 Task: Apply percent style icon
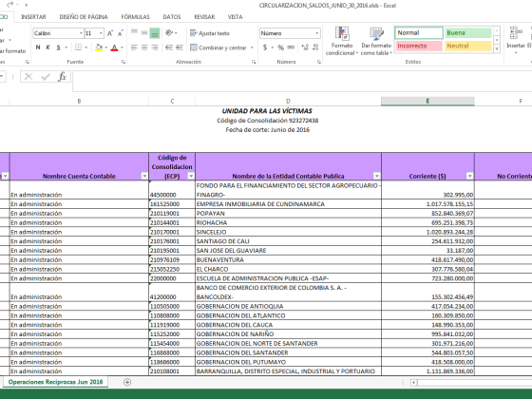point(281,47)
